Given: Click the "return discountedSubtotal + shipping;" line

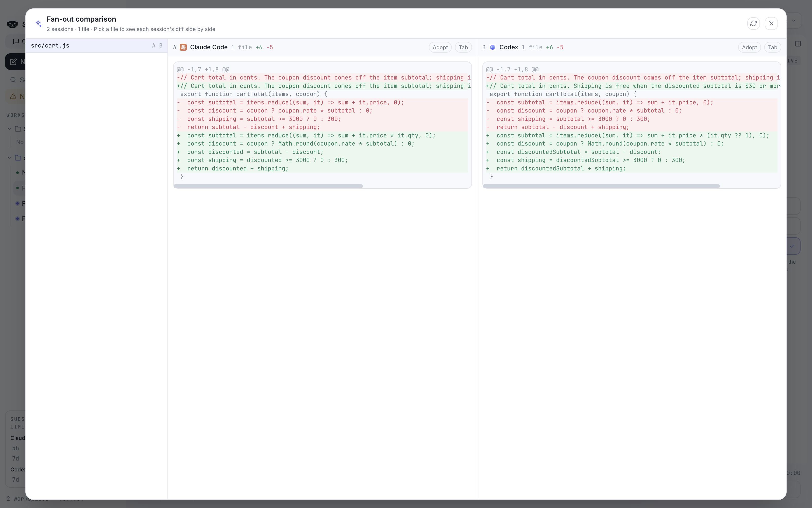Looking at the screenshot, I should point(561,169).
